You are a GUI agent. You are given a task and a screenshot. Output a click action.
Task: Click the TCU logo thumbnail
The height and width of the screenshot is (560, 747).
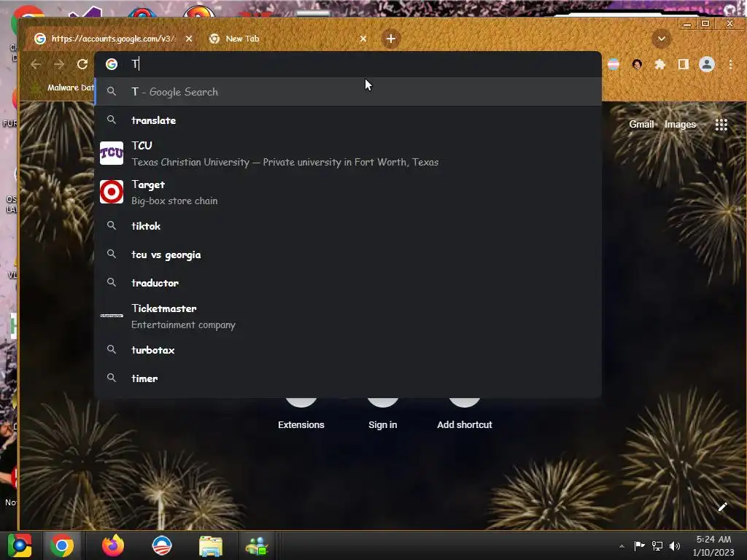tap(112, 153)
